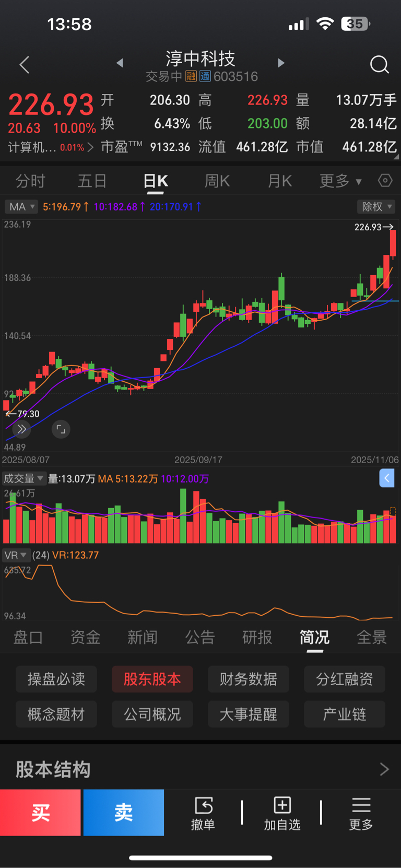Tap the low point label 79.30
Image resolution: width=401 pixels, height=868 pixels.
coord(28,414)
